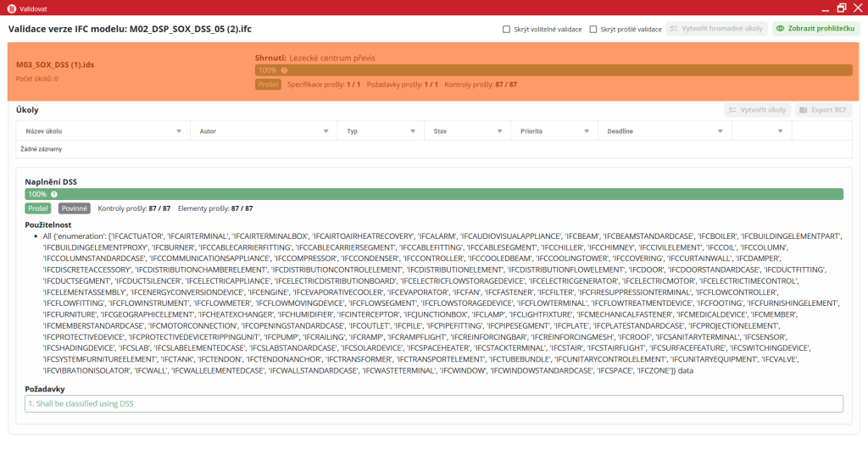Click the checklist icon in Vytvořit hromadné úkoly
This screenshot has height=466, width=868.
tap(675, 29)
